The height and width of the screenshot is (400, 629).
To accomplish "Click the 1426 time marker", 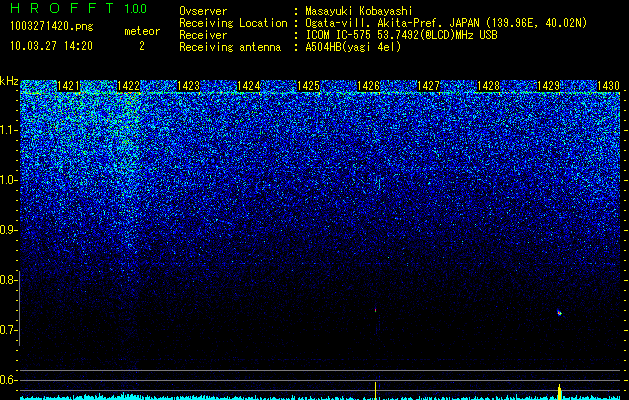I will (x=369, y=86).
